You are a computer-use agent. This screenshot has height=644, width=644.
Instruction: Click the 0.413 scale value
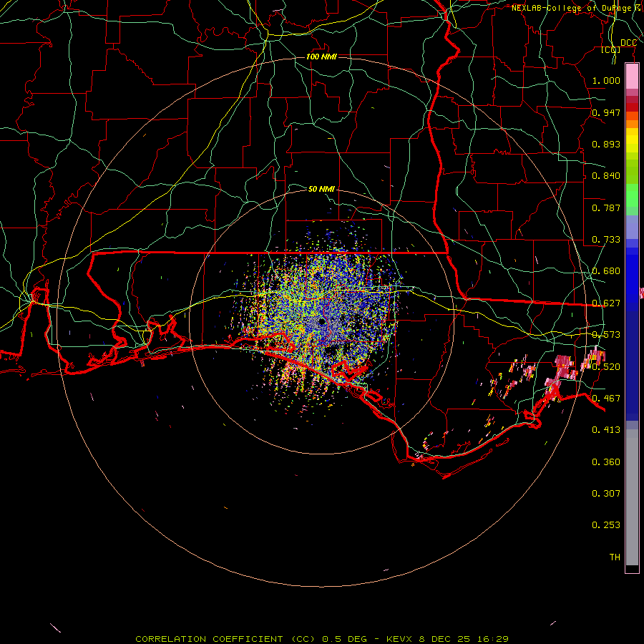click(x=606, y=430)
